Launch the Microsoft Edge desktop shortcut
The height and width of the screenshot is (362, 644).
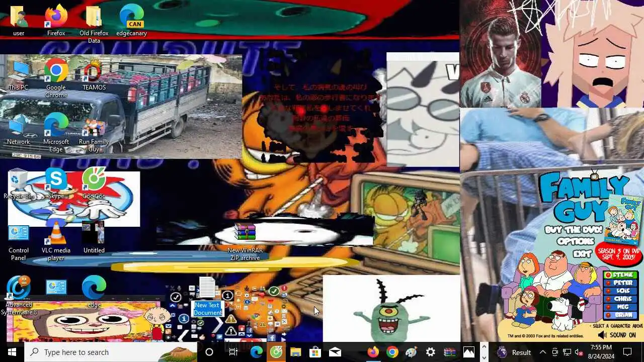tap(56, 133)
